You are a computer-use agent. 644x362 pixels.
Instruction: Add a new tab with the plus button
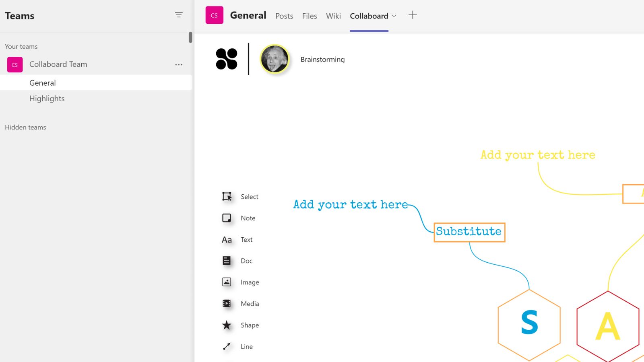coord(413,14)
